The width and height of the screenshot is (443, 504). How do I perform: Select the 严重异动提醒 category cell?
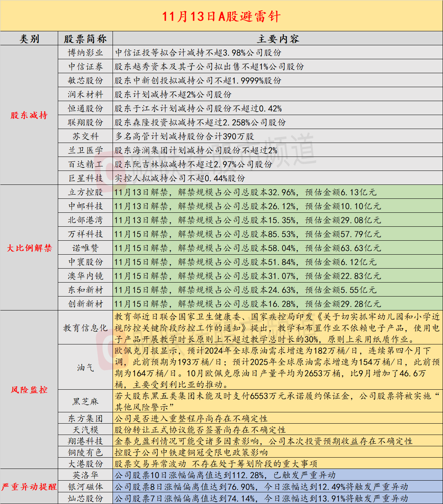(29, 487)
